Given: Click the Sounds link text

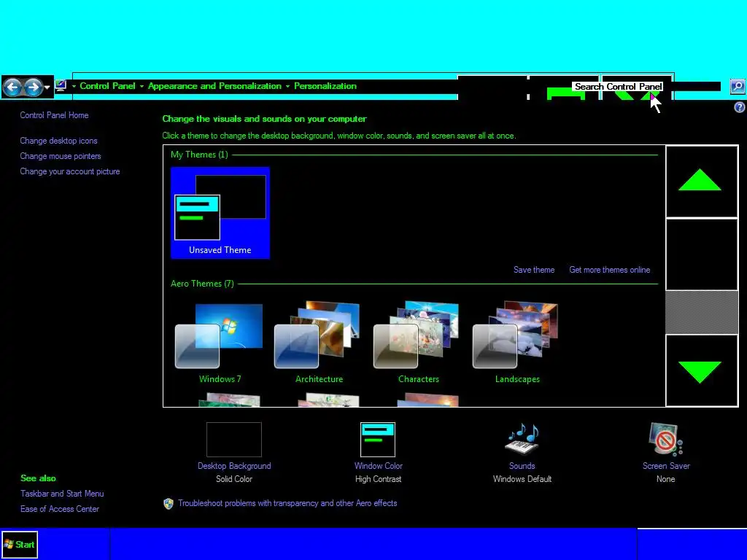Looking at the screenshot, I should [522, 466].
